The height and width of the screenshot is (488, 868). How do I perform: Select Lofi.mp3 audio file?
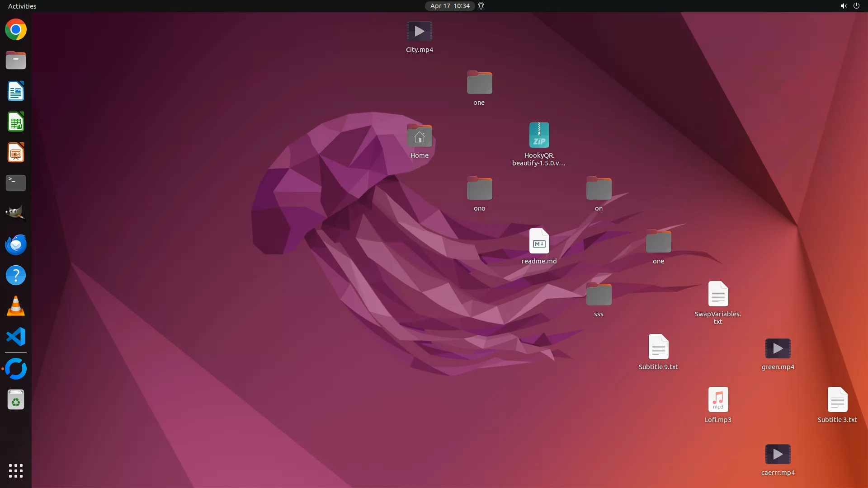tap(718, 400)
